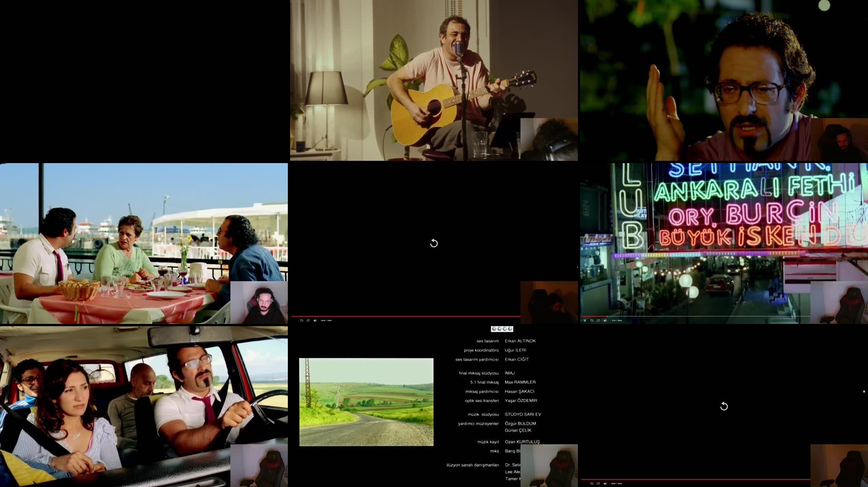Select the miniplayer icon on the bottom-right player
Viewport: 868px width, 487px height.
(598, 483)
